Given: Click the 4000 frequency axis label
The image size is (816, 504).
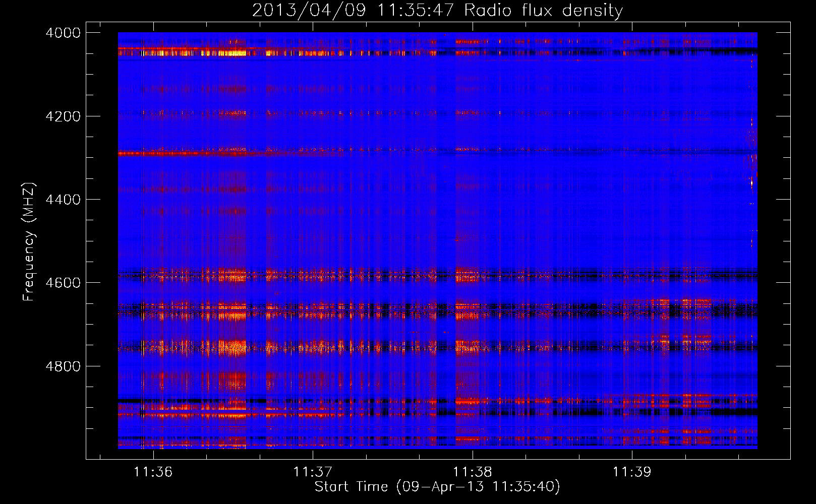Looking at the screenshot, I should click(x=63, y=33).
